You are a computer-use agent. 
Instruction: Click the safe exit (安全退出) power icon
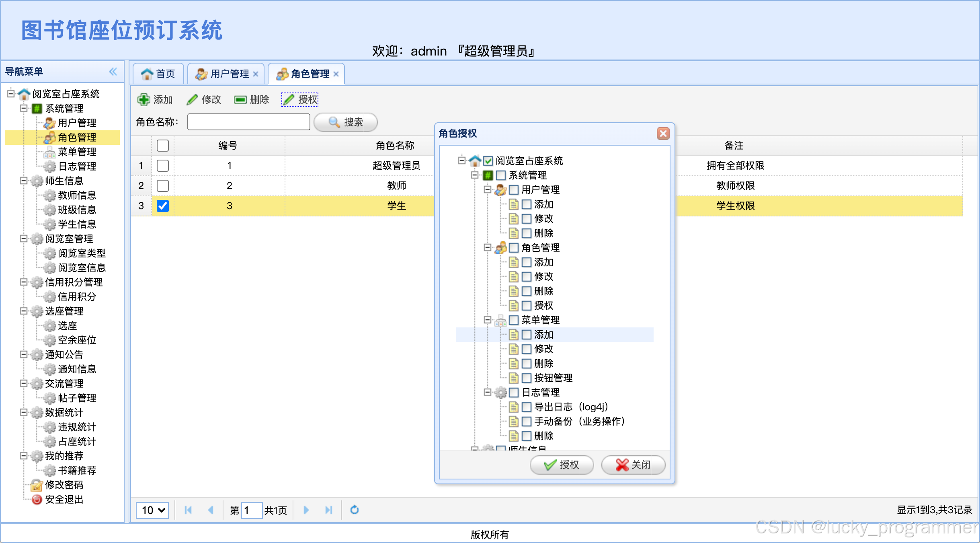(37, 499)
